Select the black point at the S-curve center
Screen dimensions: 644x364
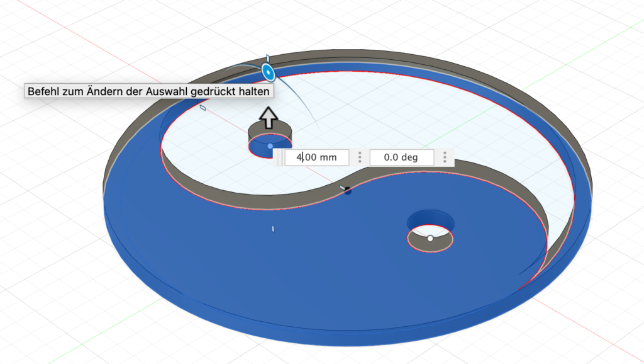348,190
